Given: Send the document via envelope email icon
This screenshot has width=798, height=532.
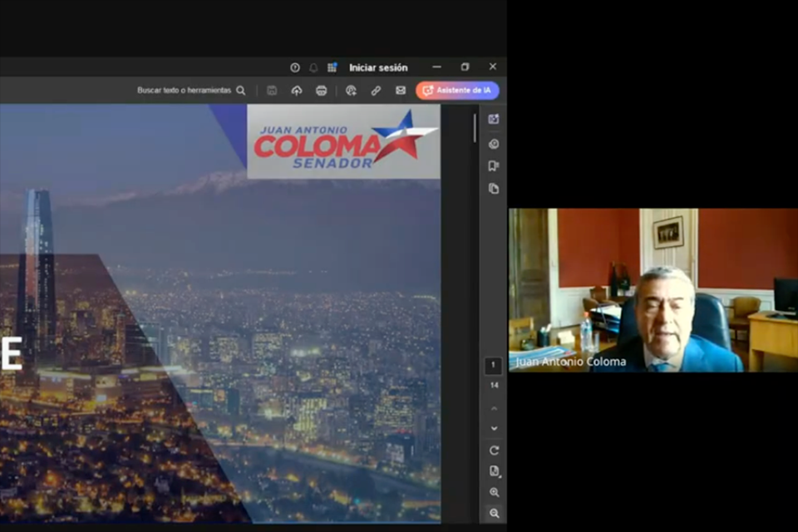Looking at the screenshot, I should (401, 91).
